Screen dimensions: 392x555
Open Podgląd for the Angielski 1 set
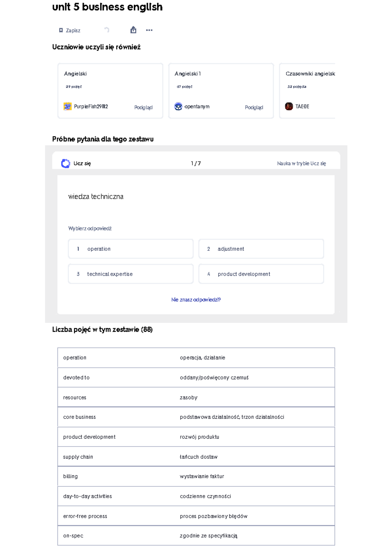pyautogui.click(x=253, y=108)
